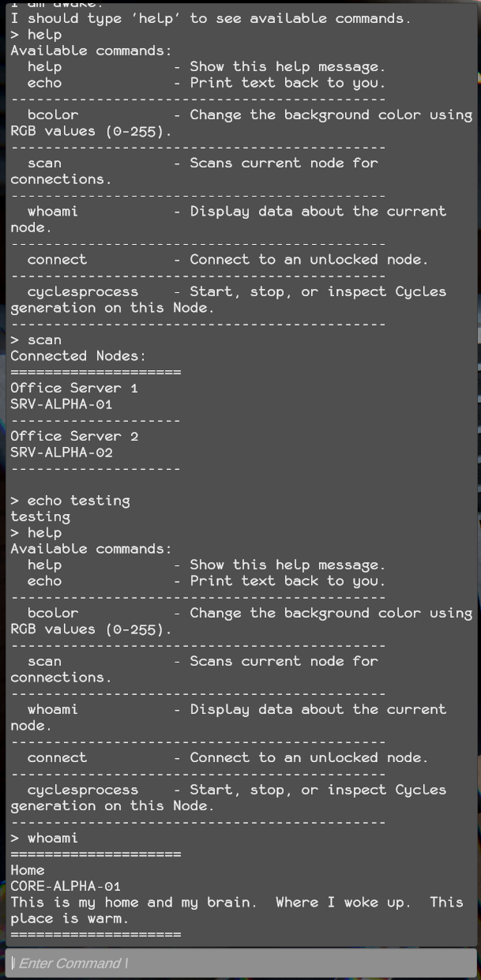The height and width of the screenshot is (980, 481).
Task: Click the '> whoami' command line
Action: (x=44, y=838)
